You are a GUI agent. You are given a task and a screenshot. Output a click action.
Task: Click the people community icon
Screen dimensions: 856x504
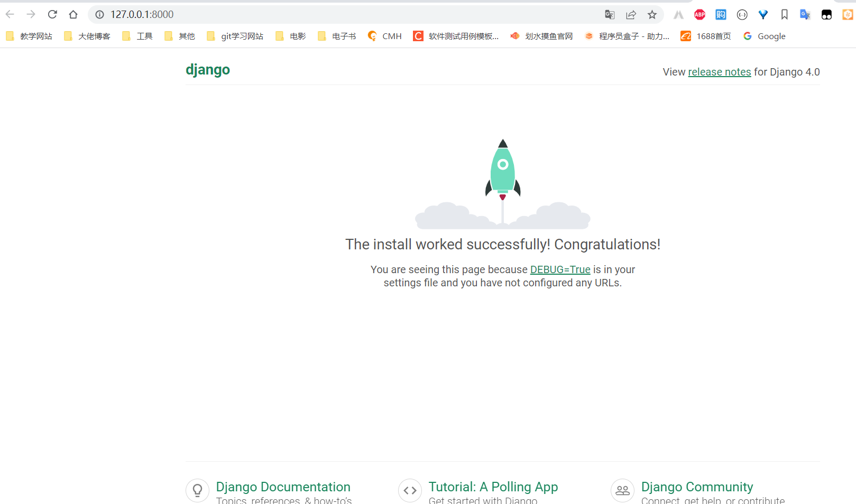click(x=623, y=490)
